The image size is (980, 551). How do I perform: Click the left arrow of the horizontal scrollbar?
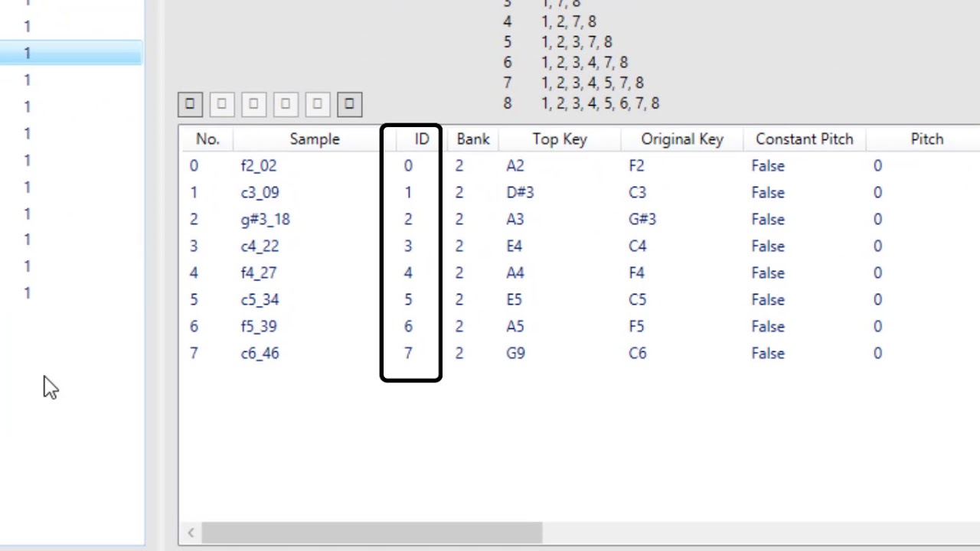tap(191, 533)
